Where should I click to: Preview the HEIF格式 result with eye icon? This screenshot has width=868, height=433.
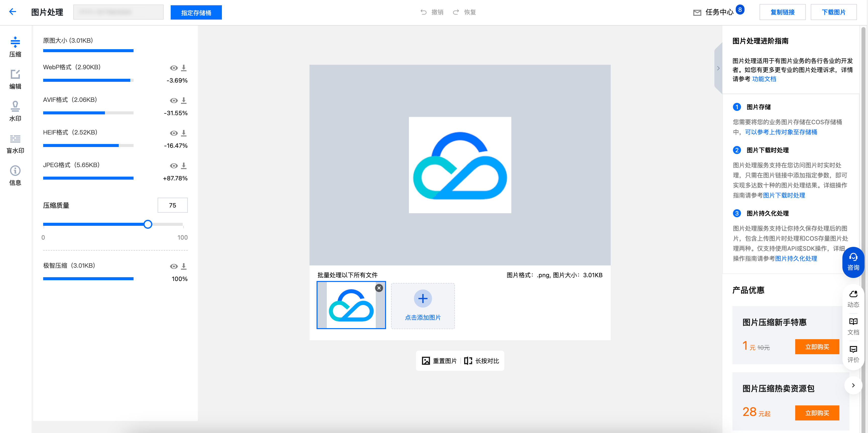coord(174,133)
